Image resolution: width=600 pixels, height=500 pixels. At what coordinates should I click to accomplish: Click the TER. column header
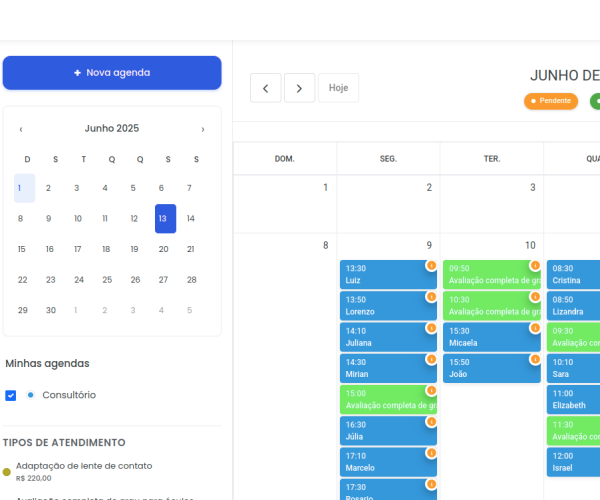[x=492, y=159]
